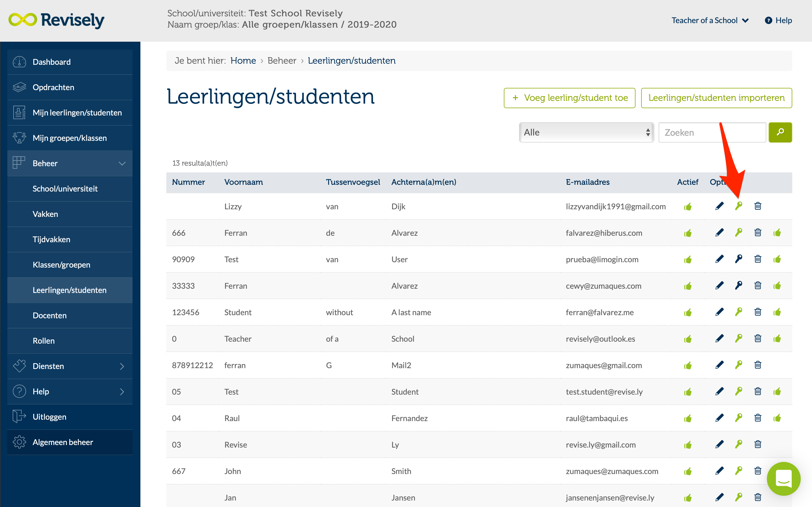Screen dimensions: 812x507
Task: Expand the Diensten sidebar submenu
Action: [122, 366]
